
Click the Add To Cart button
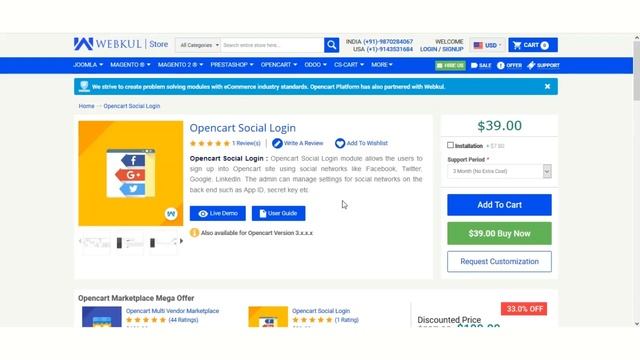pyautogui.click(x=499, y=205)
